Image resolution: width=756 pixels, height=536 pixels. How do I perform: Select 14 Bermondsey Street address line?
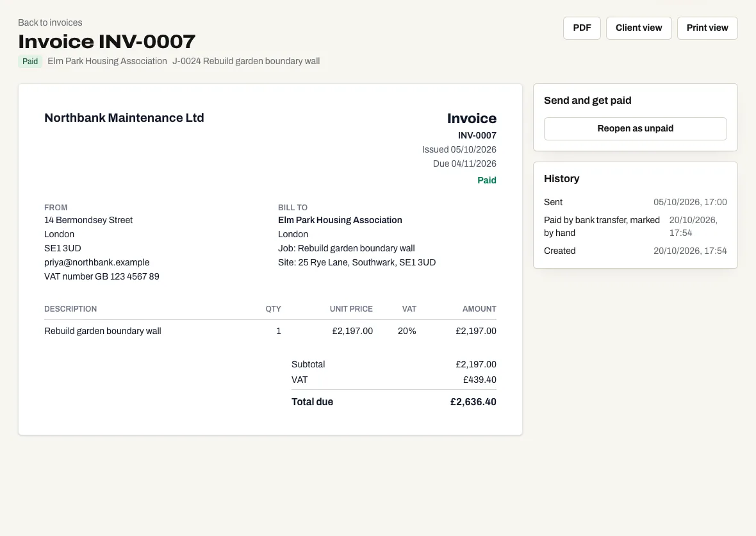click(x=88, y=220)
